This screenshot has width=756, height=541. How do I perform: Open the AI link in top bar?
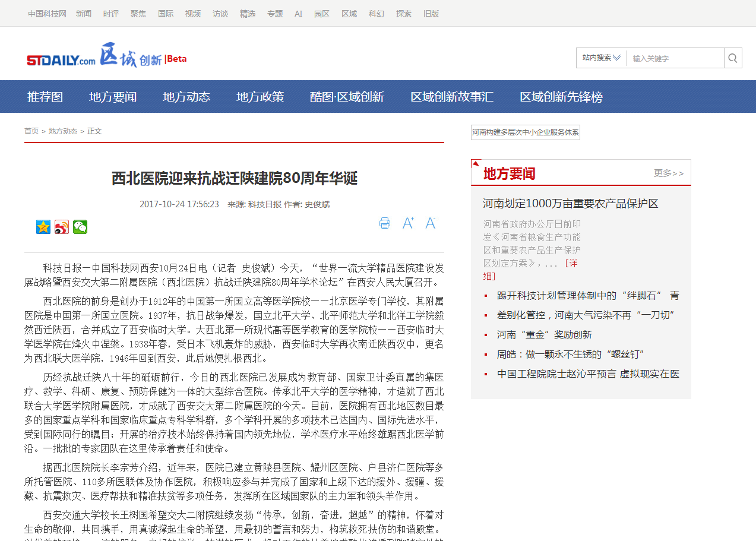pos(298,14)
